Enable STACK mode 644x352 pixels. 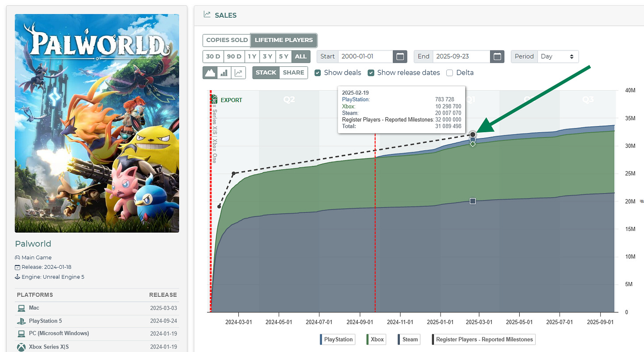tap(266, 73)
